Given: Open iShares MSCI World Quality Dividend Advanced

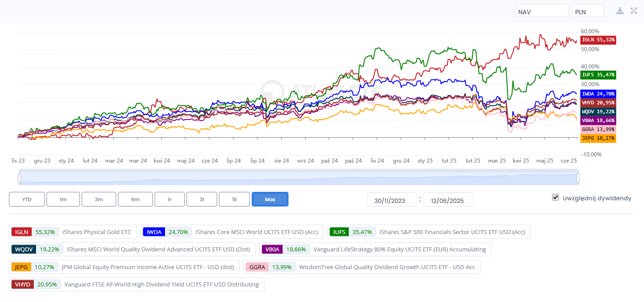Looking at the screenshot, I should point(159,249).
